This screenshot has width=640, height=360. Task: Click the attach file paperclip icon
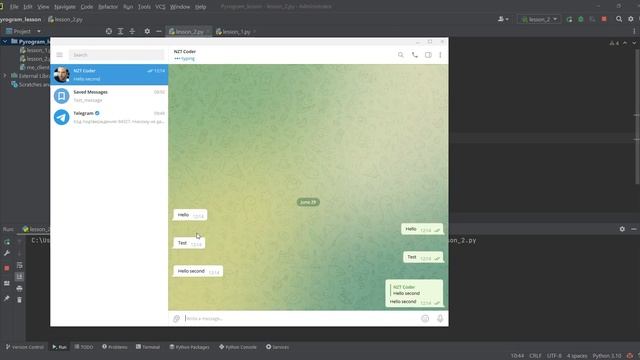point(176,318)
